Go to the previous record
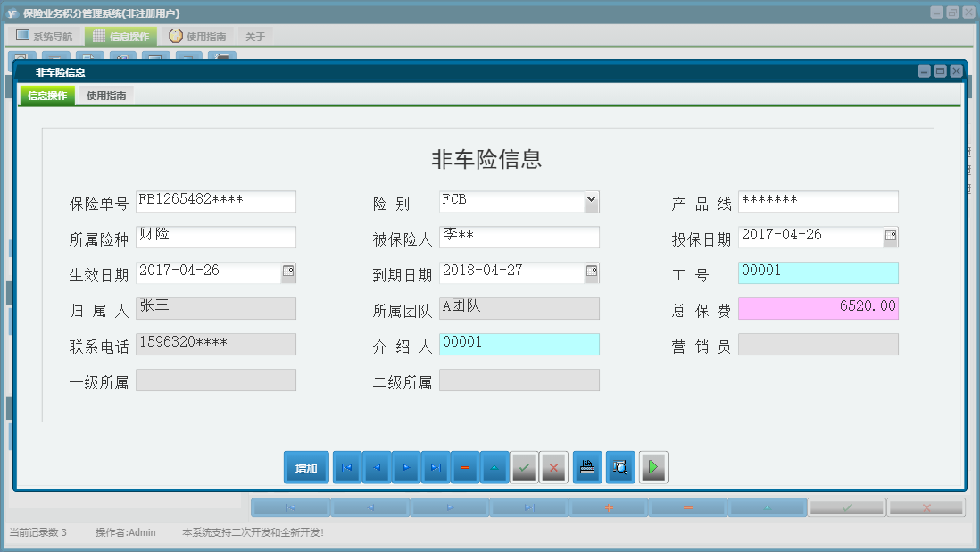980x552 pixels. (x=376, y=466)
